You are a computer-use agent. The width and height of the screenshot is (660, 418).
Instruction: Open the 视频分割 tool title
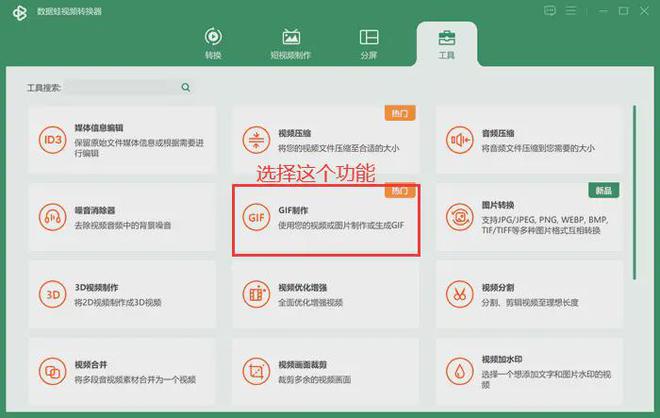[x=498, y=288]
